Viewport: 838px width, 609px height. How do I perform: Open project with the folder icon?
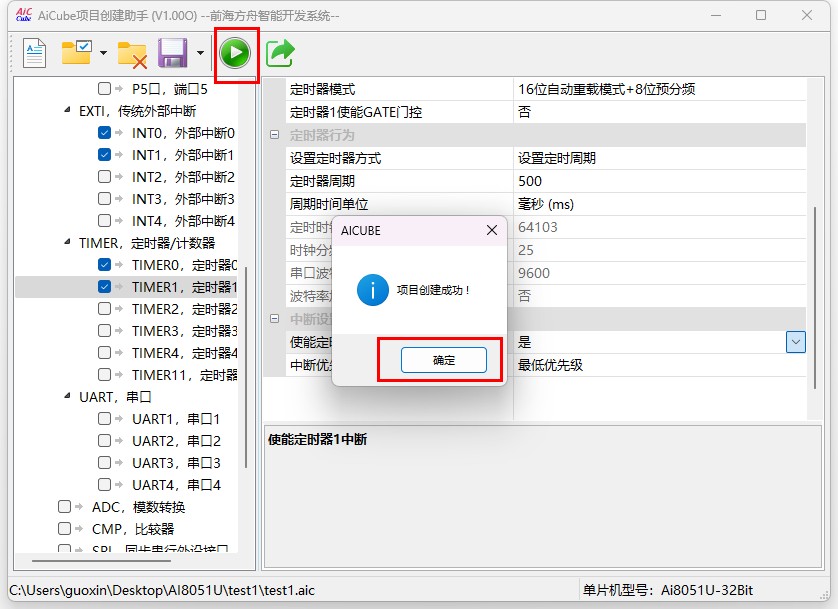76,52
